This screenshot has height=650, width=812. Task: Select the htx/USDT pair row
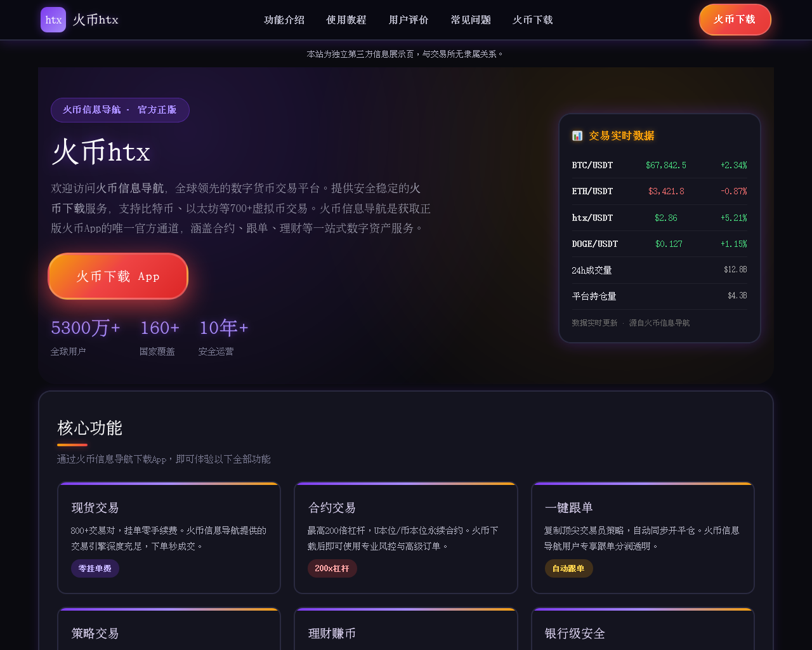(660, 218)
